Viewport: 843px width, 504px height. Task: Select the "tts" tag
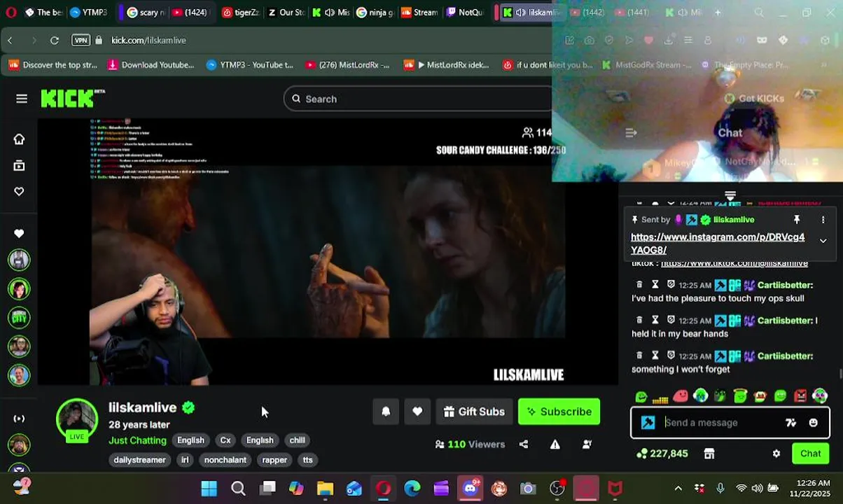pyautogui.click(x=307, y=460)
